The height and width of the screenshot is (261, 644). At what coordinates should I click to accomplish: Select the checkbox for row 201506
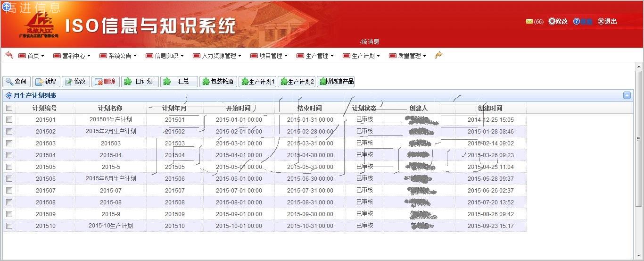coord(9,179)
